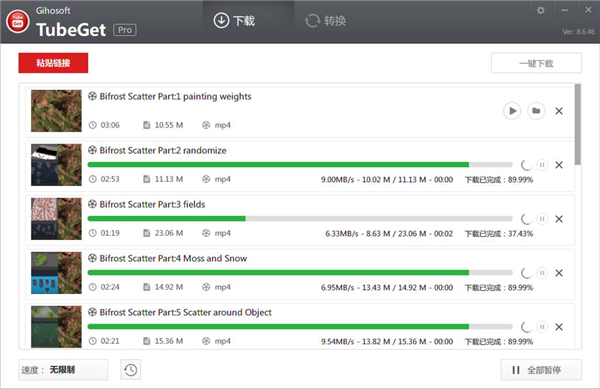600x389 pixels.
Task: Click loading spinner in Part:3 fields row
Action: coord(527,219)
